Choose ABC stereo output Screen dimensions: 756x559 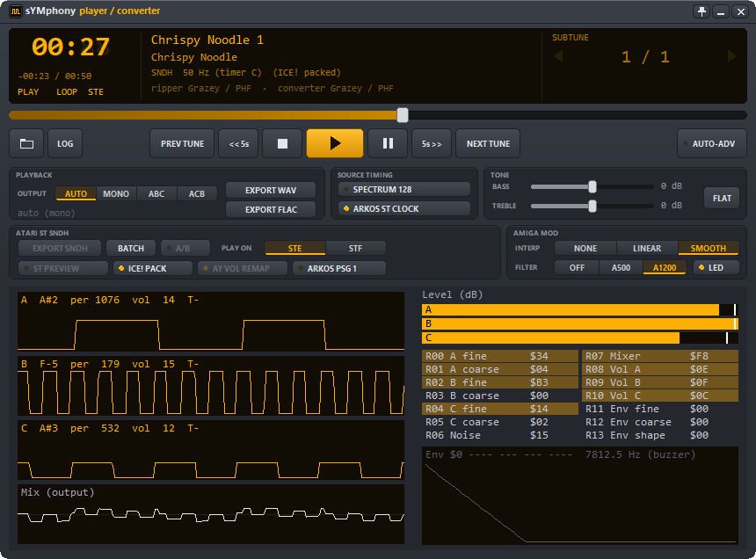click(x=156, y=193)
